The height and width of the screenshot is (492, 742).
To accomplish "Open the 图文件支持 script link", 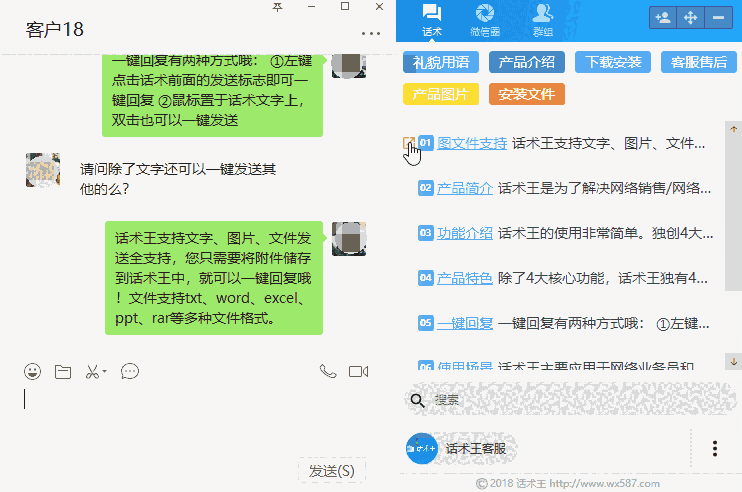I will pos(472,143).
